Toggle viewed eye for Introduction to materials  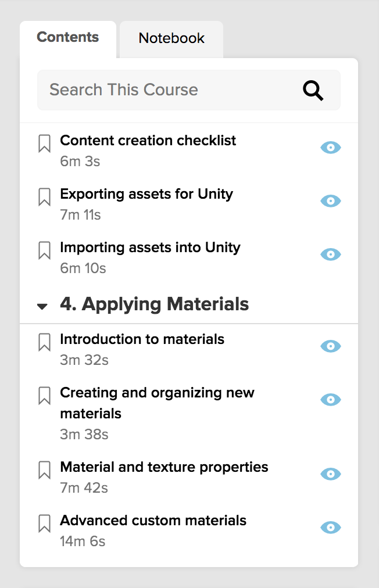point(331,346)
